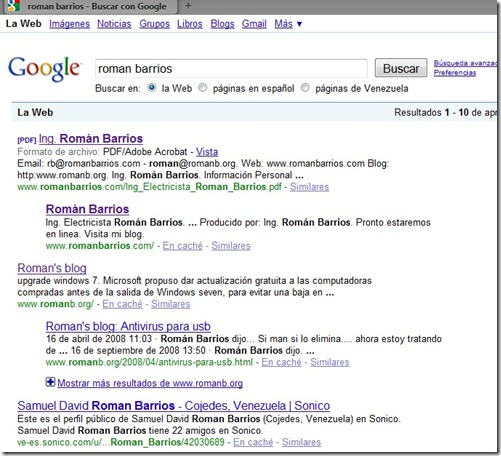The image size is (501, 456).
Task: Click 'Mostrar más resultados de www.romanb.org'
Action: tap(150, 383)
